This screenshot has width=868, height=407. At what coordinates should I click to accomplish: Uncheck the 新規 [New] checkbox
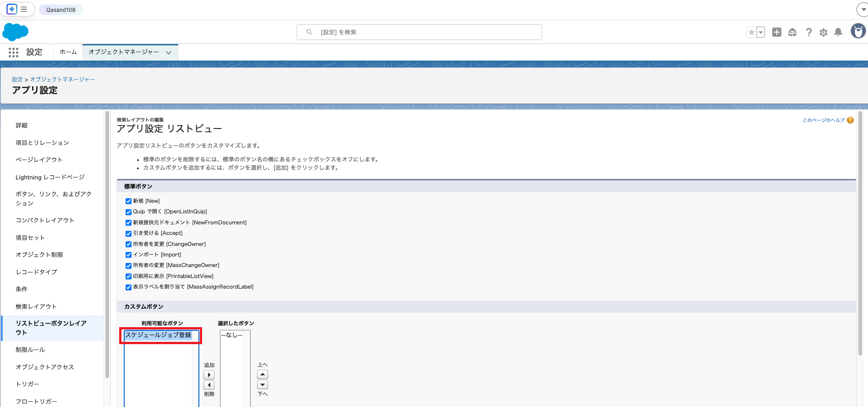point(128,201)
